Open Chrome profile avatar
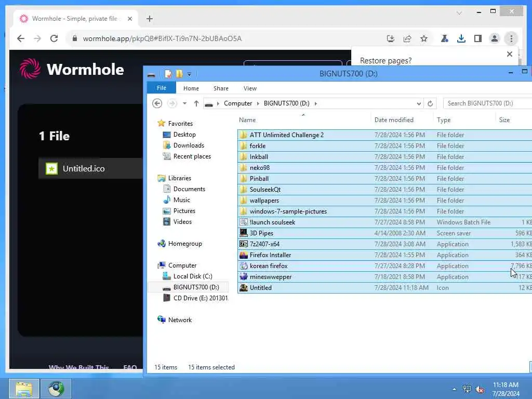This screenshot has width=532, height=399. pyautogui.click(x=495, y=38)
